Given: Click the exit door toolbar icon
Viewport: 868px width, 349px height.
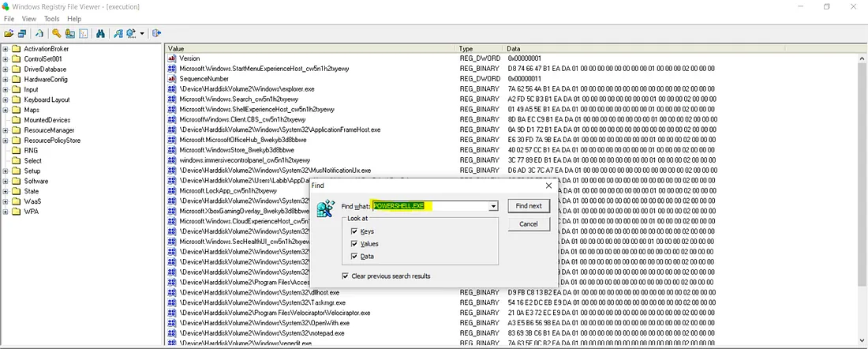Looking at the screenshot, I should click(x=156, y=33).
